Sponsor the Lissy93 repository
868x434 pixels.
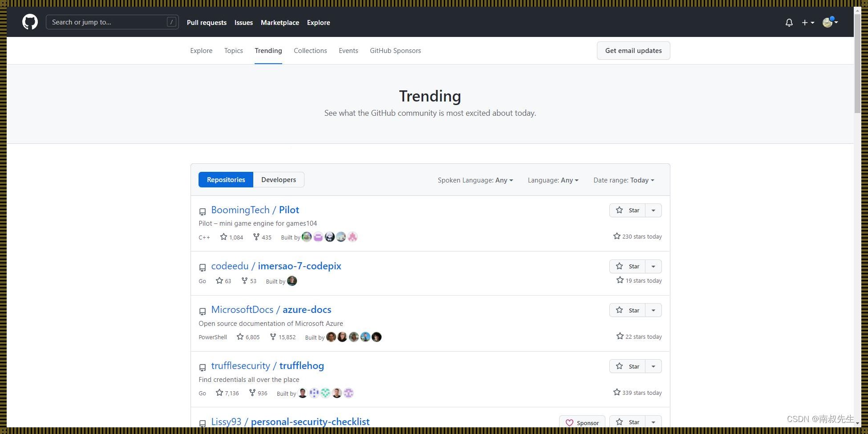pos(582,422)
